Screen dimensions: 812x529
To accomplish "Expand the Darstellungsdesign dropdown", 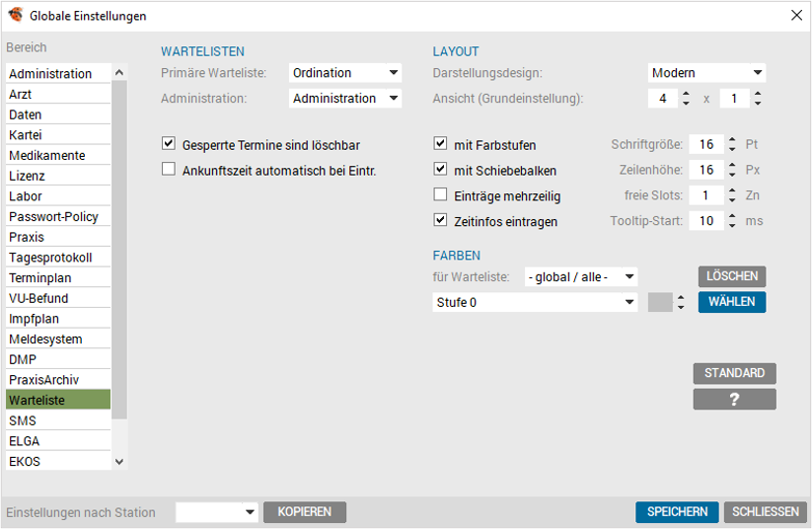I will [706, 72].
